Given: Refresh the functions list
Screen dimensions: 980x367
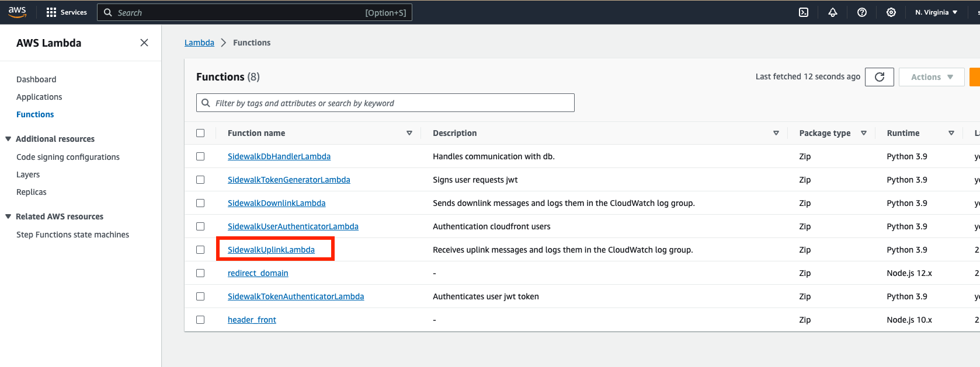Looking at the screenshot, I should pos(880,77).
